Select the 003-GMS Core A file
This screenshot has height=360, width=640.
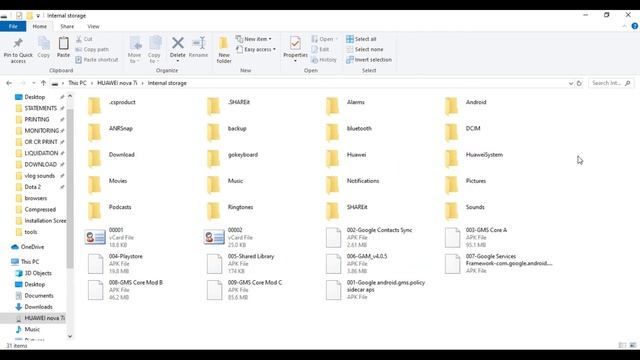476,237
